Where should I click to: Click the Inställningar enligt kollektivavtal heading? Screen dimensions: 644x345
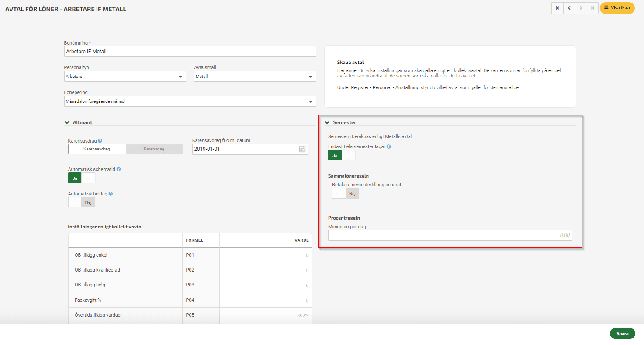105,227
